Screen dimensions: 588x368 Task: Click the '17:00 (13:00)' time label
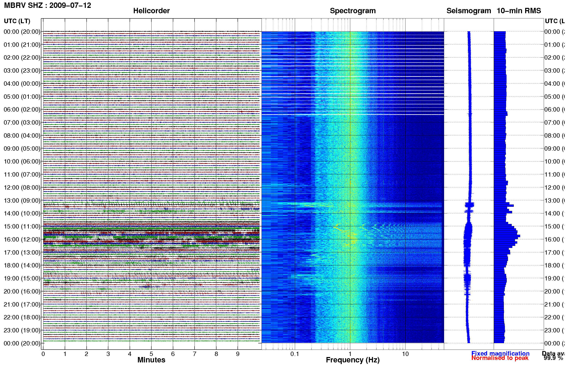click(22, 252)
